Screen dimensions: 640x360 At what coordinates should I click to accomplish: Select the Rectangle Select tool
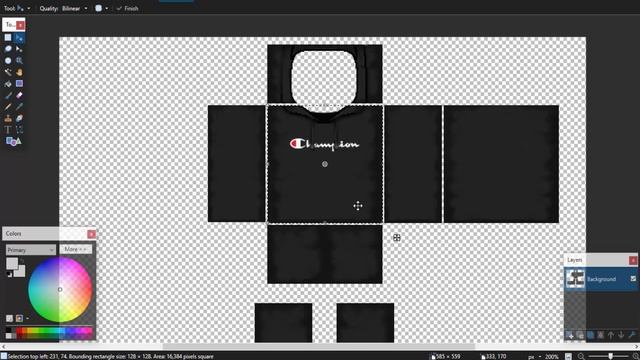pyautogui.click(x=8, y=38)
